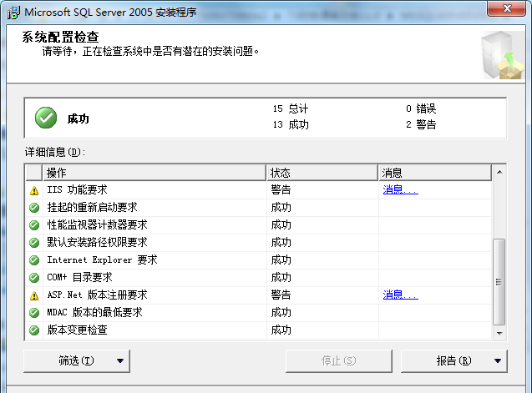Select the 性能监视器计数器要求 row text

point(97,224)
